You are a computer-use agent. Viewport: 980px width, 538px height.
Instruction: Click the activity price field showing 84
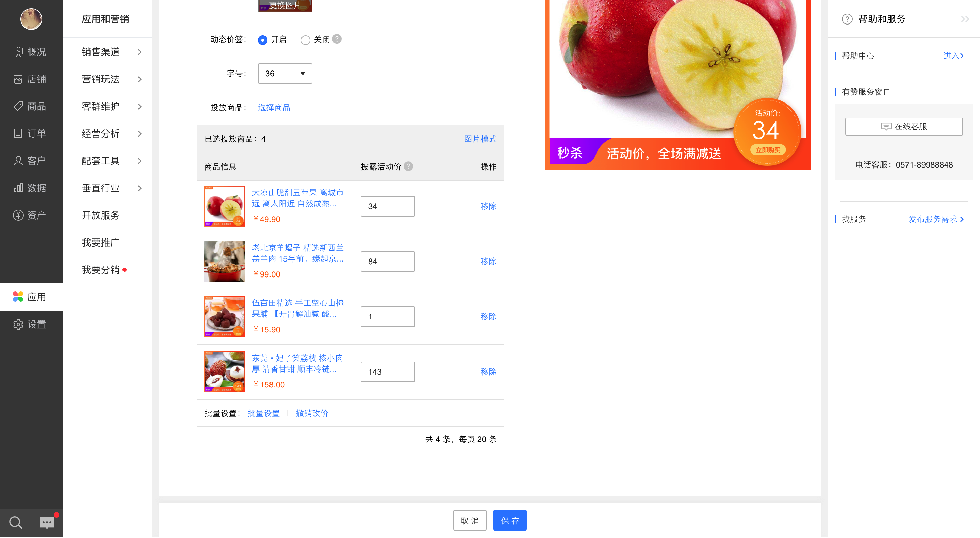click(388, 262)
